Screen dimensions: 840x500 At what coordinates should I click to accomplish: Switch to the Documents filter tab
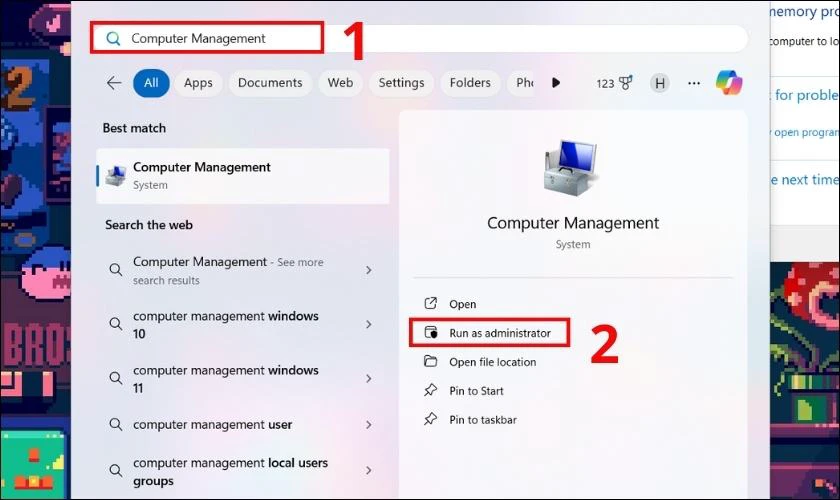[270, 83]
